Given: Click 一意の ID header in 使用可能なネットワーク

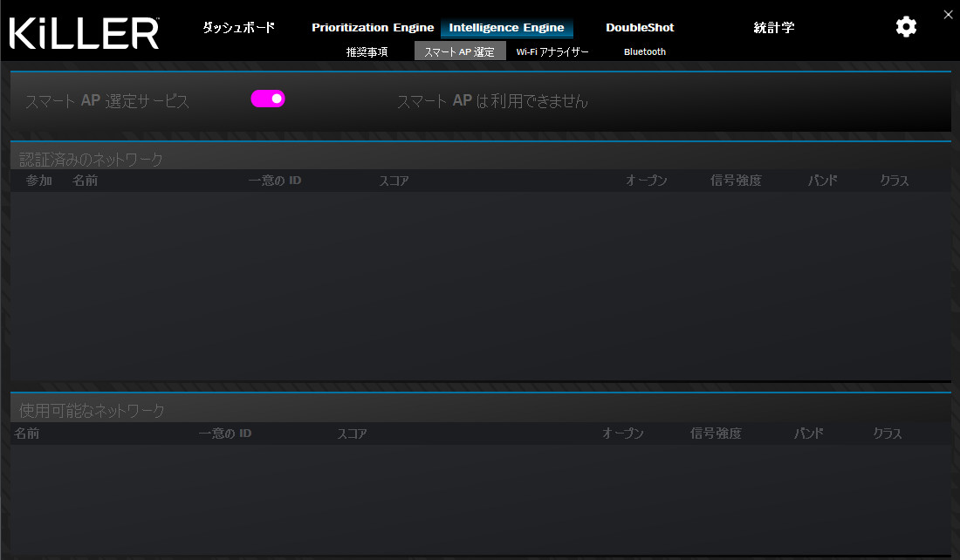Looking at the screenshot, I should (x=224, y=434).
